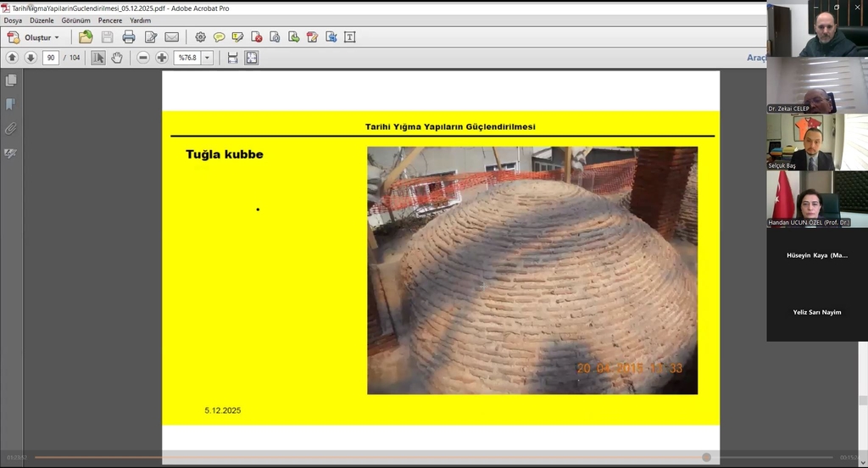Add a sticky note comment
This screenshot has width=868, height=468.
coord(219,37)
